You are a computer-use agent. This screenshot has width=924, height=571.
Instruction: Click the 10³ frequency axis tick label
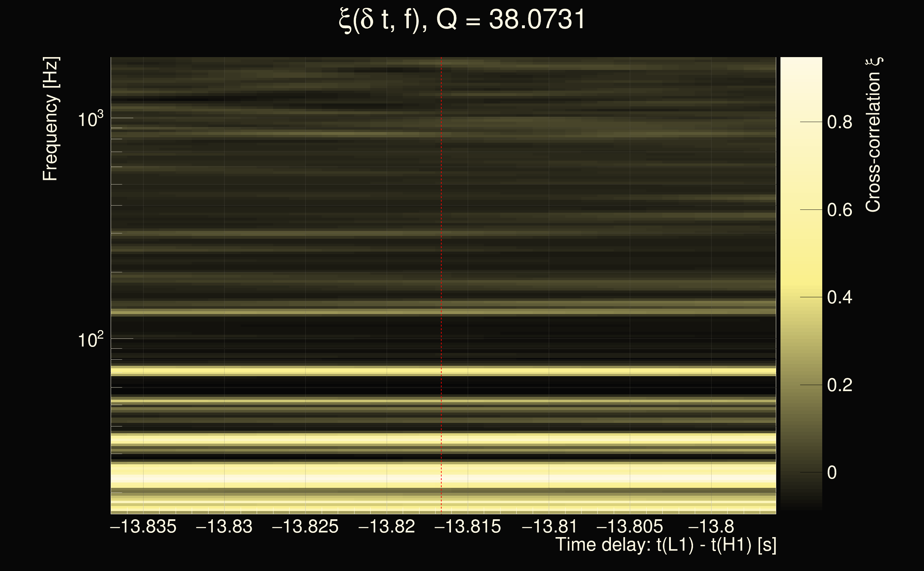(x=90, y=120)
